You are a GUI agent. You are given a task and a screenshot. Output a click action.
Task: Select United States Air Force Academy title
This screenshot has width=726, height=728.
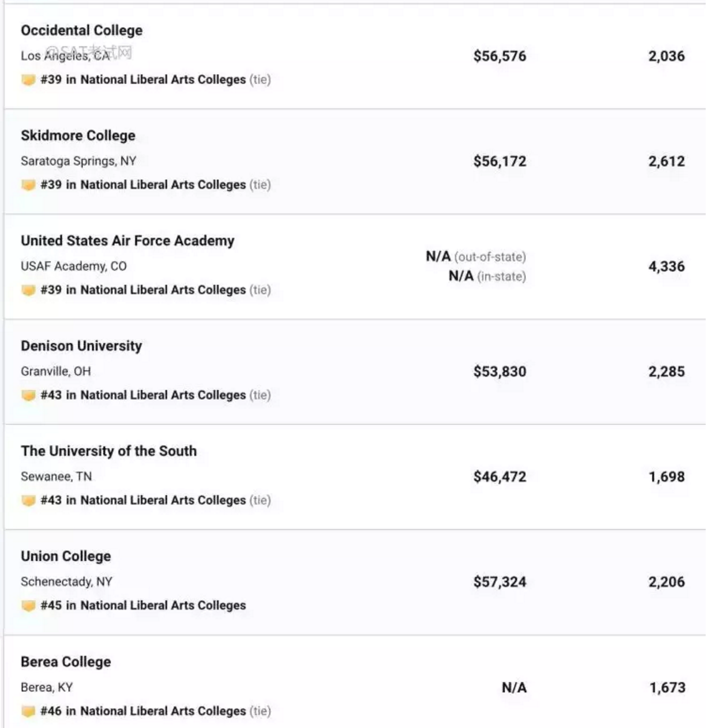point(127,241)
